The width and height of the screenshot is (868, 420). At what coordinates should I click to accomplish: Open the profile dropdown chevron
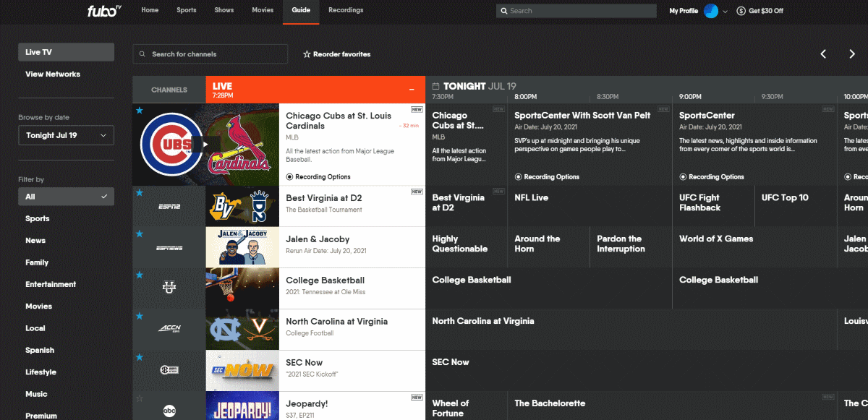[723, 11]
